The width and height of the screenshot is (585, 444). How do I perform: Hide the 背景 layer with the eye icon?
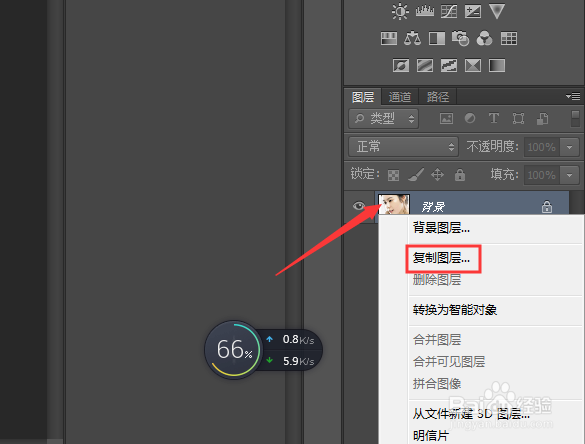[359, 206]
